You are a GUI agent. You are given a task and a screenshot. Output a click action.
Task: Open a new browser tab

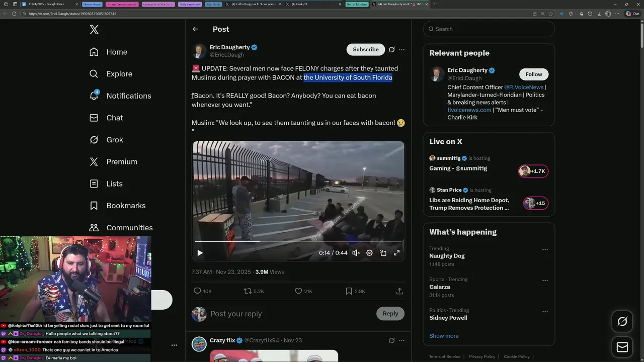point(435,4)
